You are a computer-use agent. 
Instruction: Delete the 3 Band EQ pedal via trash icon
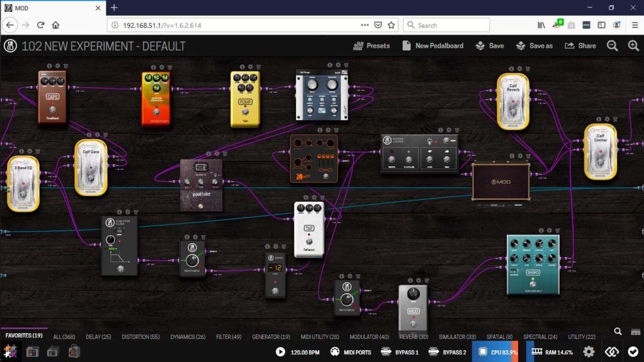pos(38,151)
